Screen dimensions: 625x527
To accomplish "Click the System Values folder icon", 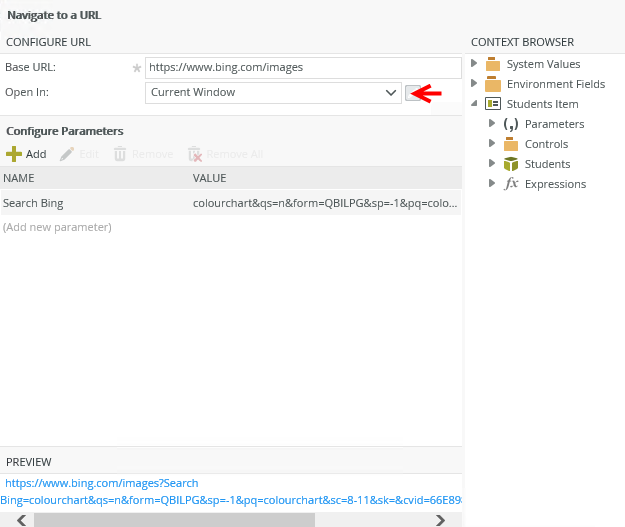I will pyautogui.click(x=492, y=64).
